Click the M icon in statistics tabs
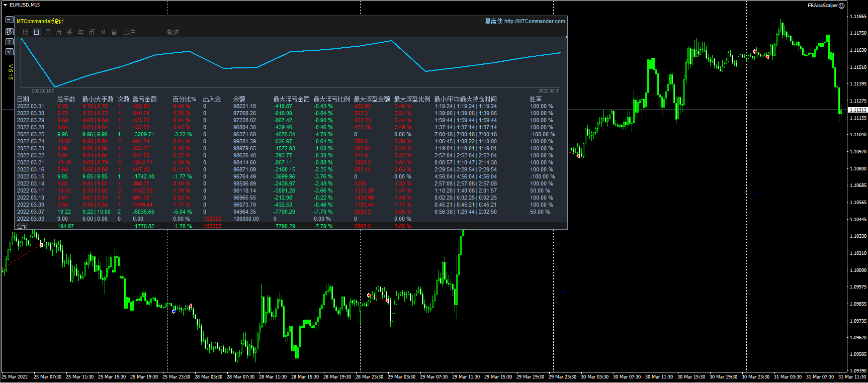This screenshot has height=383, width=868. coord(103,32)
